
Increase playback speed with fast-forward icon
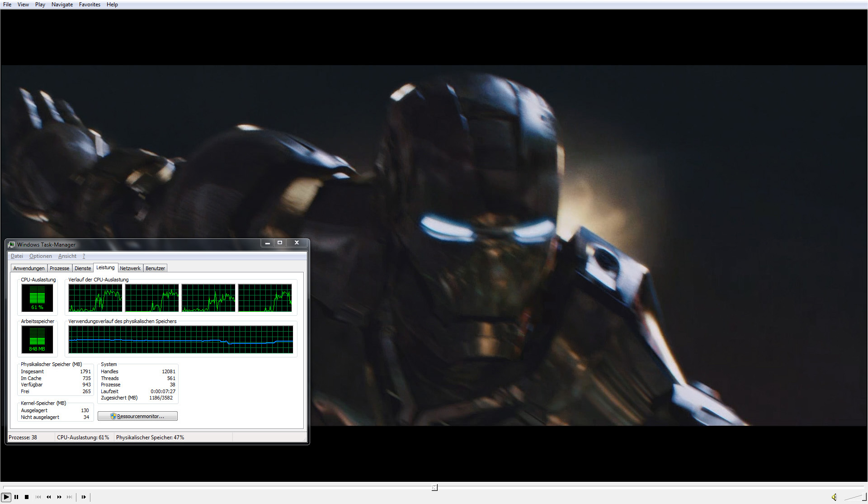click(59, 497)
